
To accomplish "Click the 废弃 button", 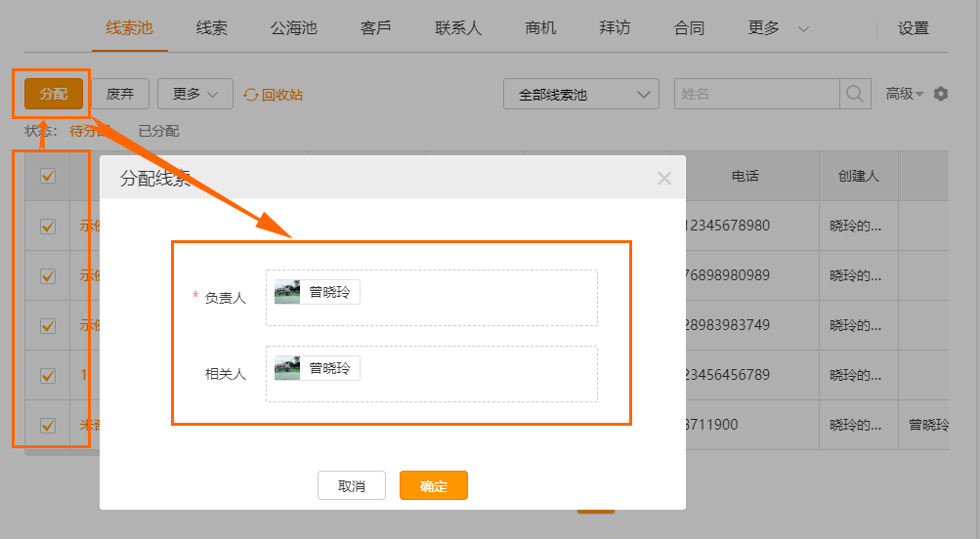I will pyautogui.click(x=120, y=94).
